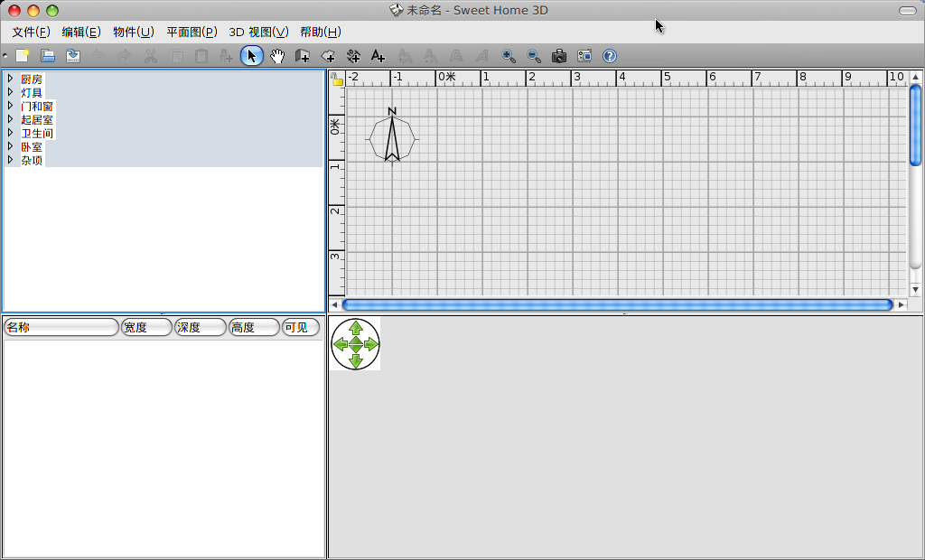Click the 3D view up arrow
This screenshot has height=560, width=925.
click(356, 328)
